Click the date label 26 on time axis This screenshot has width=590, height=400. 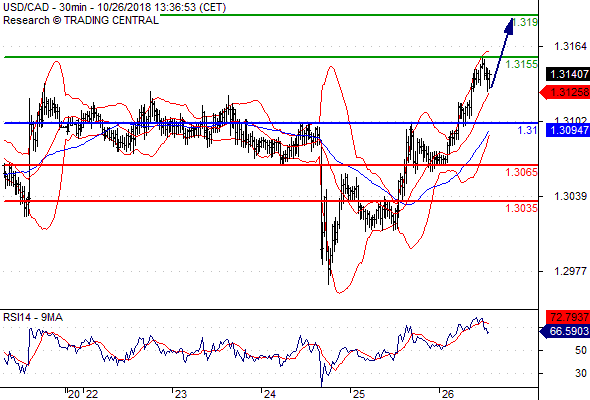[447, 394]
